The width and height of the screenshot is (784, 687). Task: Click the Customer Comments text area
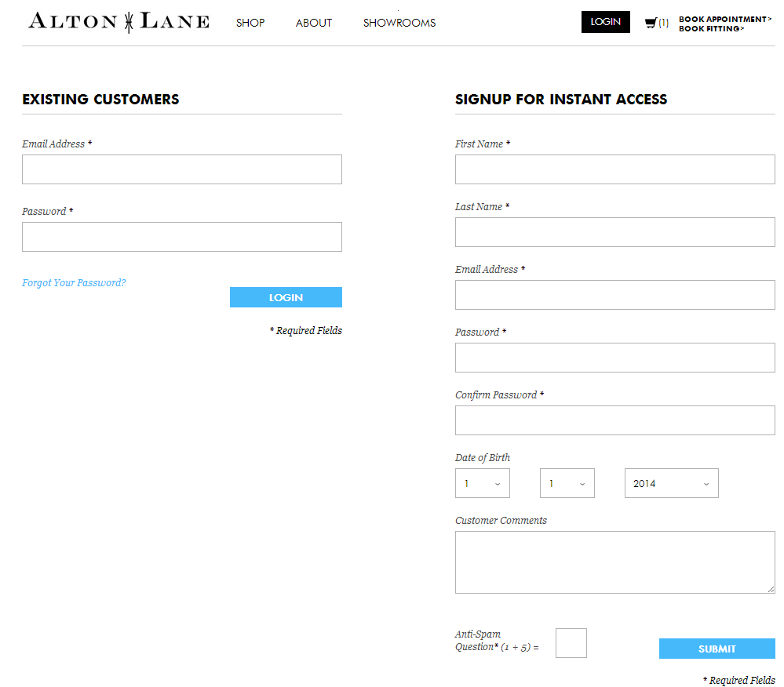tap(615, 562)
